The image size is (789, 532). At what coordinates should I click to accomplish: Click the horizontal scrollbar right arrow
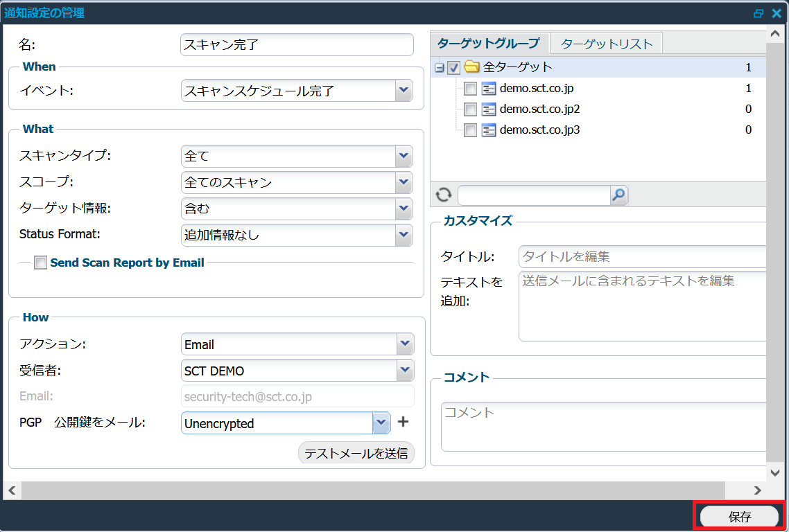pyautogui.click(x=757, y=490)
